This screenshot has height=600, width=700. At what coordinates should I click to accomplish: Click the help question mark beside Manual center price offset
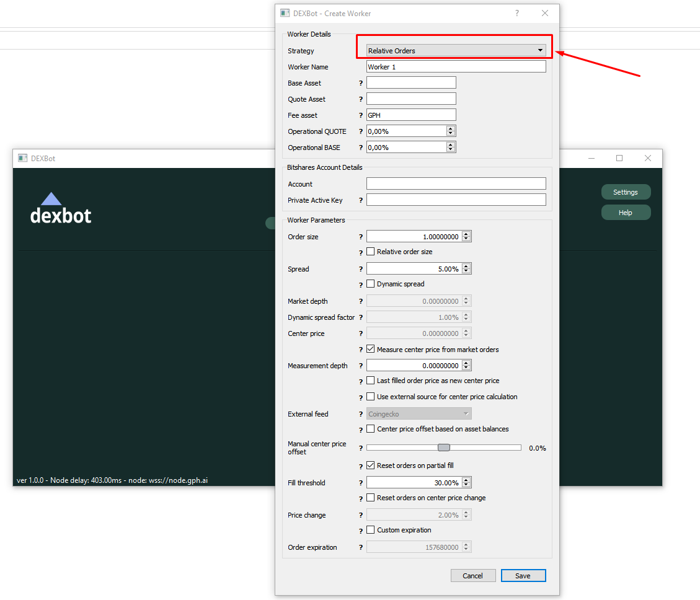(361, 448)
